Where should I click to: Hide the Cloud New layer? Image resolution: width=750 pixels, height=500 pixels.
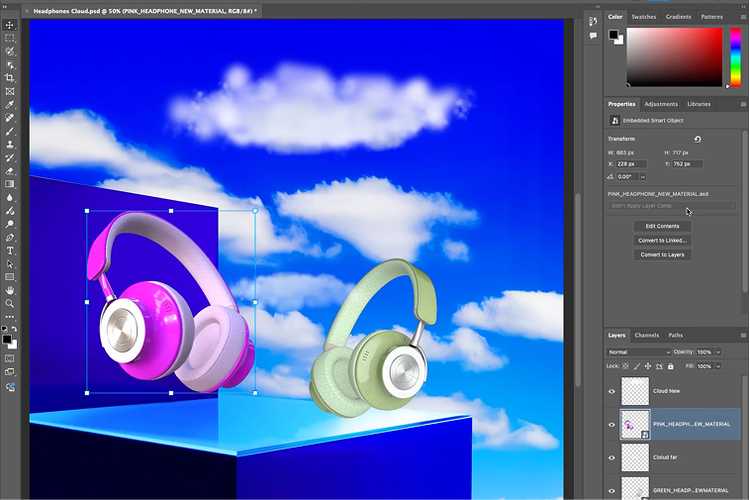[612, 391]
